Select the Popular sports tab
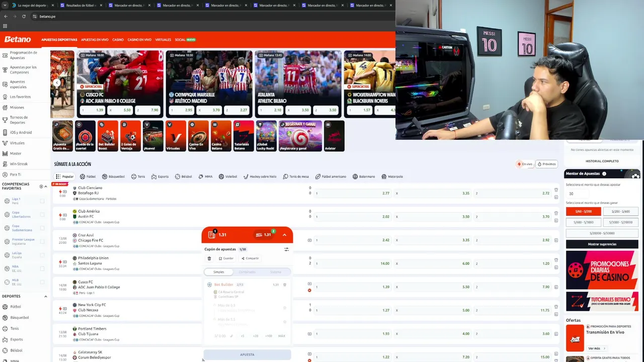 (x=65, y=176)
